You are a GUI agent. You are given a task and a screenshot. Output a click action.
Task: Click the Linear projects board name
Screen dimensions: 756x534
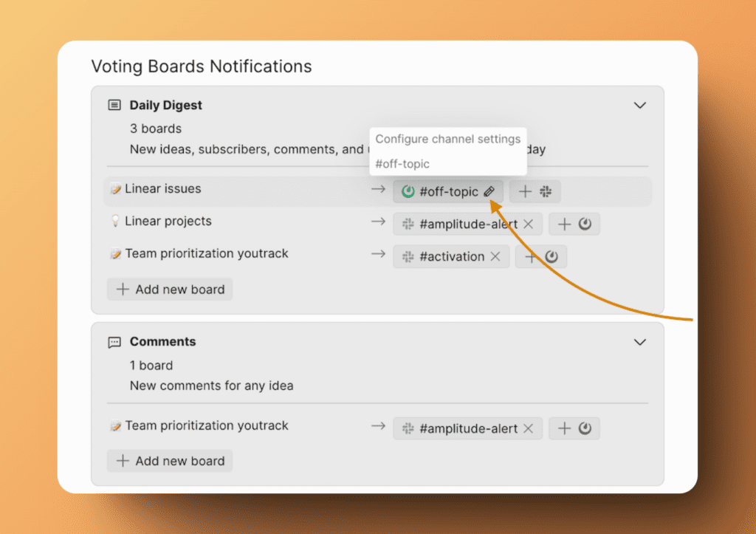[168, 221]
